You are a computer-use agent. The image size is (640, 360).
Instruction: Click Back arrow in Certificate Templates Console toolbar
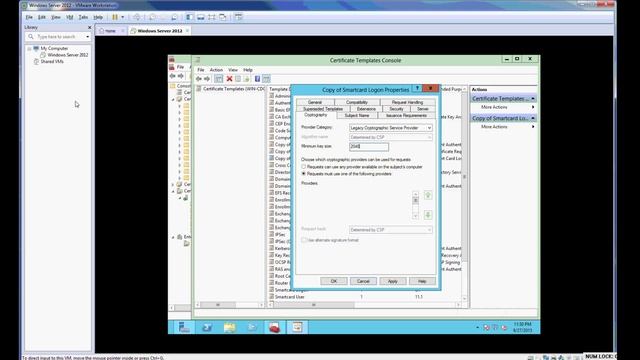(199, 79)
